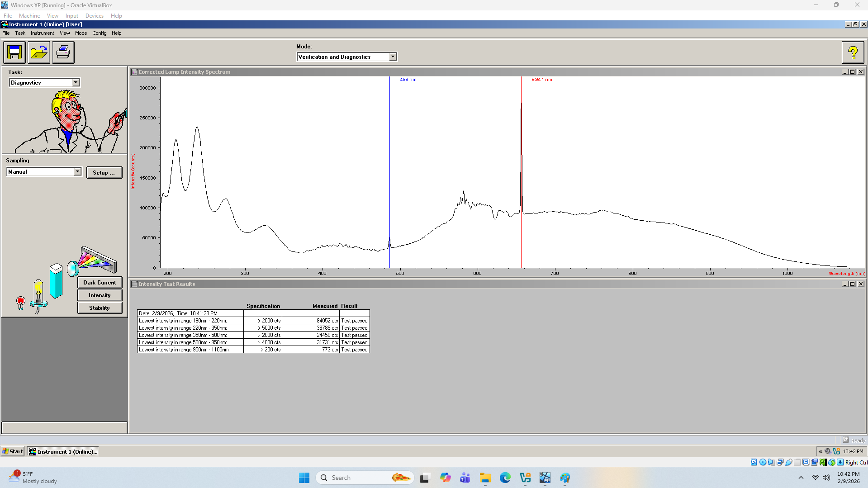Click the hard disk icon in VirtualBox status bar
The height and width of the screenshot is (488, 868).
pos(754,462)
